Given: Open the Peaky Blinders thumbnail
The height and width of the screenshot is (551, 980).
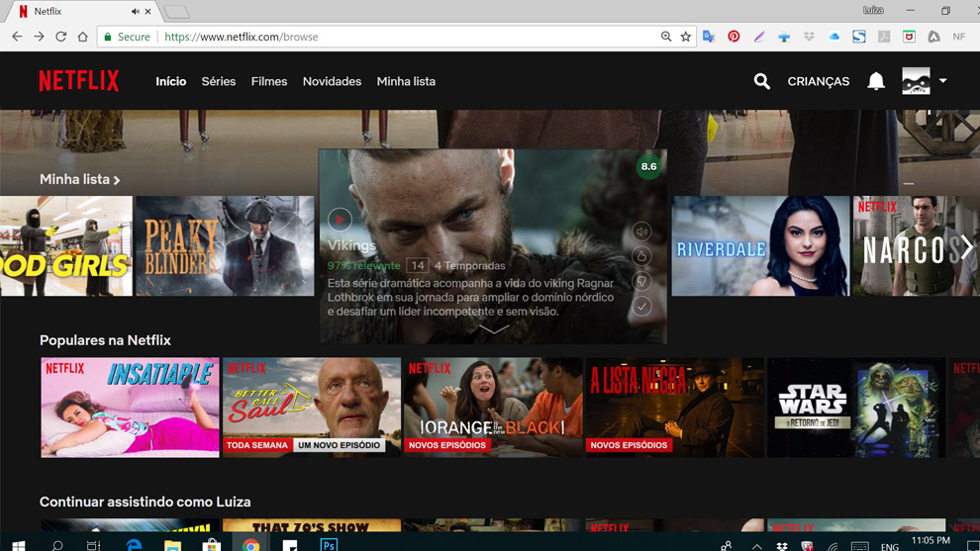Looking at the screenshot, I should [225, 246].
